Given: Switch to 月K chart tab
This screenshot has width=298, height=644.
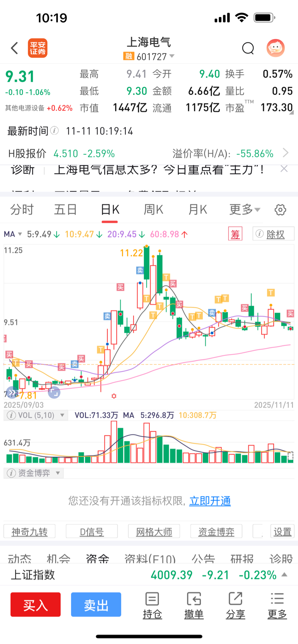Looking at the screenshot, I should 198,210.
